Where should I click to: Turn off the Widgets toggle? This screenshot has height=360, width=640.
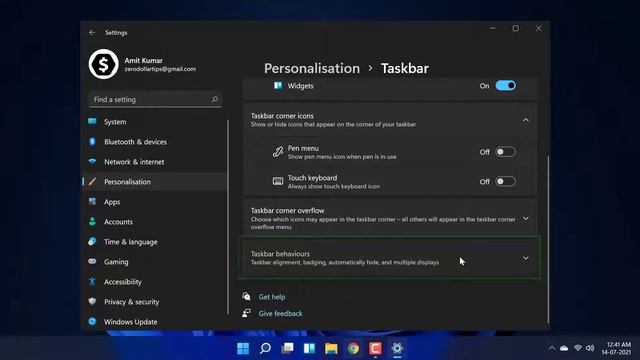point(506,86)
